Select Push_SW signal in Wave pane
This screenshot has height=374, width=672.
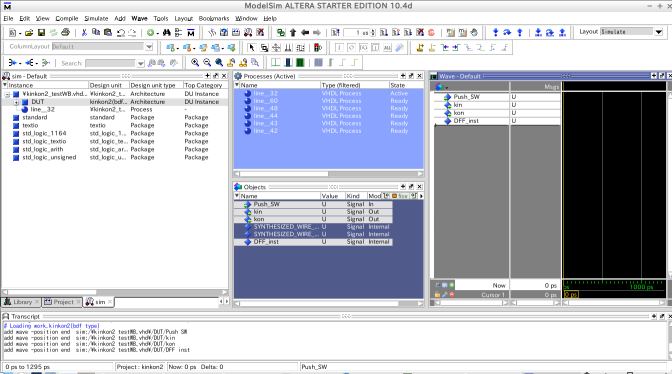coord(466,97)
